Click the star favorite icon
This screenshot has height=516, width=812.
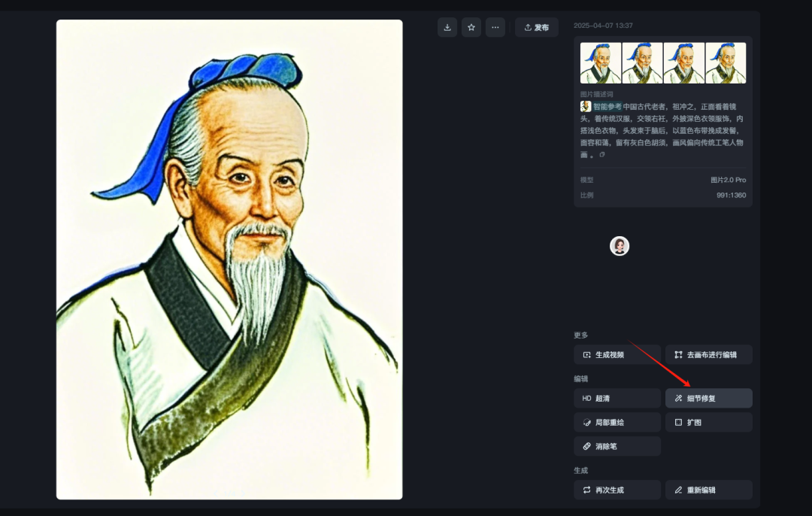point(471,28)
